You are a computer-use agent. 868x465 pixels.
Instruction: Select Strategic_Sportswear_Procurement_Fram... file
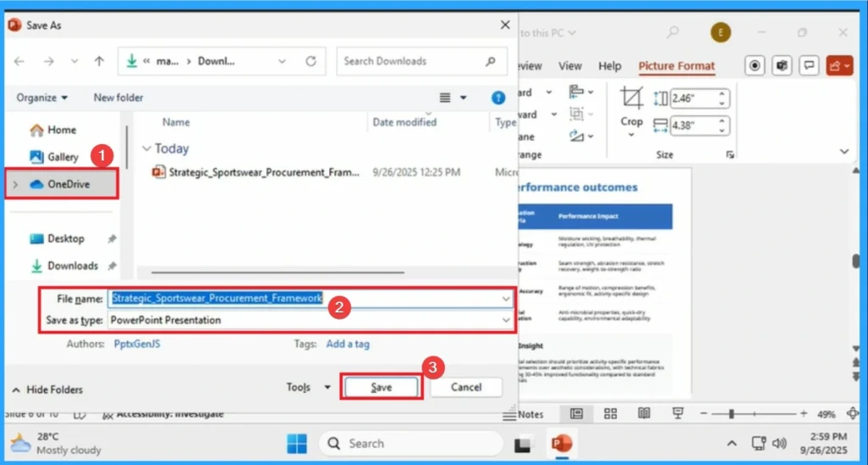coord(256,172)
